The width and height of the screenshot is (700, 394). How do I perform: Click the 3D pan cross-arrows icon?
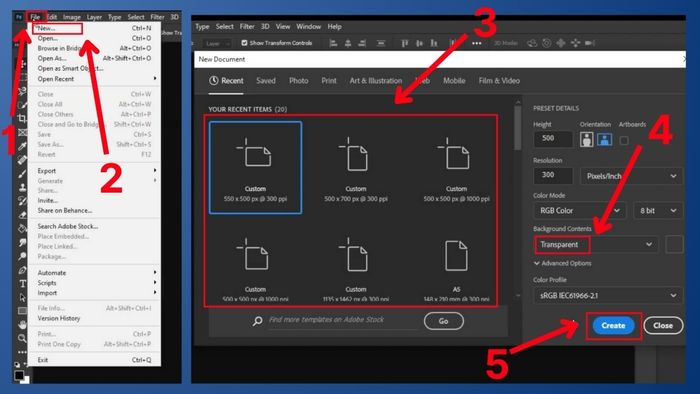(x=561, y=43)
